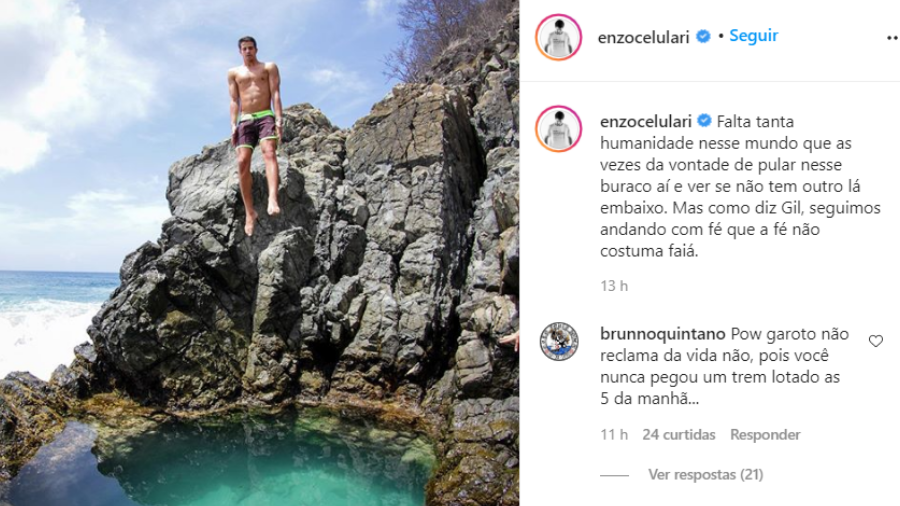
Task: Click the comment text about trem lotado
Action: [724, 366]
